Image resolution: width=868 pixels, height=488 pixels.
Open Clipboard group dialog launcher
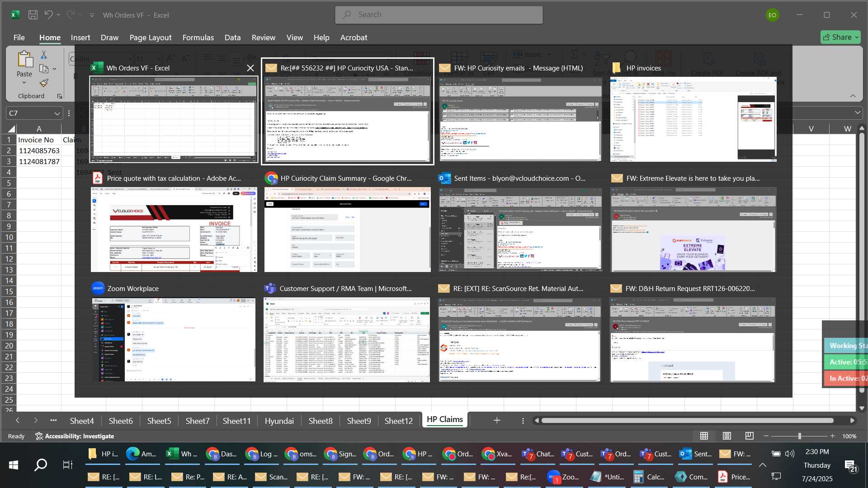click(x=59, y=96)
